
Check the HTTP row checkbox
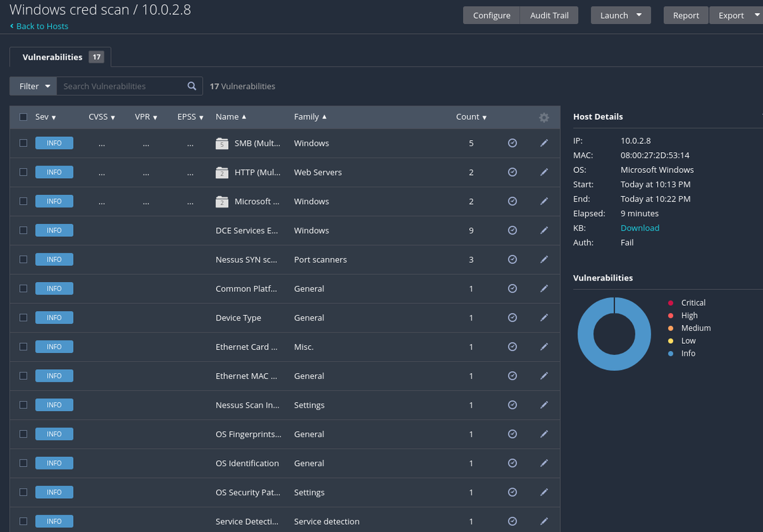(x=23, y=172)
